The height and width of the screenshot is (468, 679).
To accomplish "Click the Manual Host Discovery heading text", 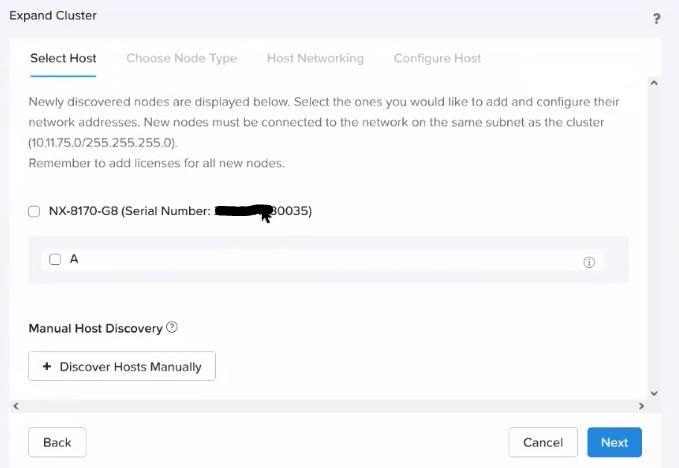I will coord(96,327).
